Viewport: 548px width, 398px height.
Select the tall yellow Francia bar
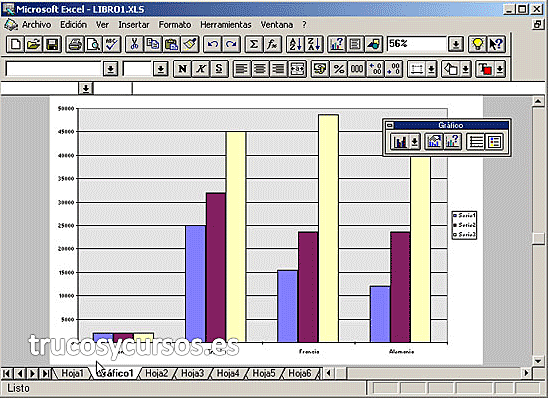328,228
